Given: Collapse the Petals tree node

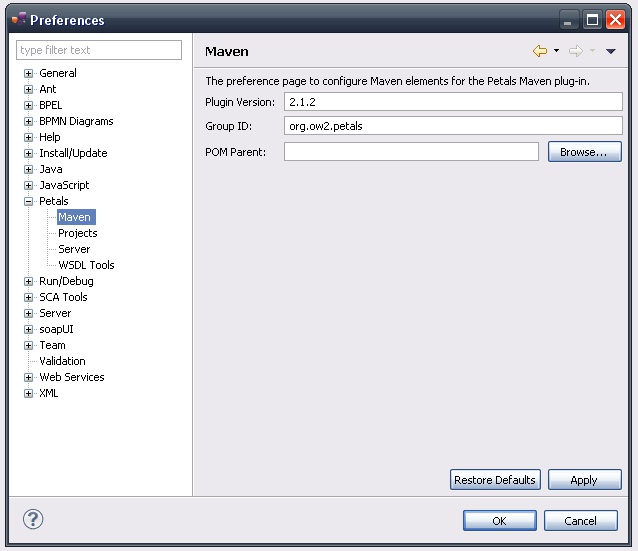Looking at the screenshot, I should (x=29, y=201).
